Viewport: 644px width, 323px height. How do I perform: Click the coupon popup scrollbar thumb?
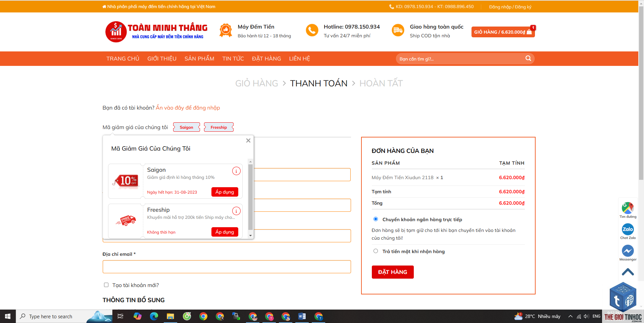click(x=250, y=197)
